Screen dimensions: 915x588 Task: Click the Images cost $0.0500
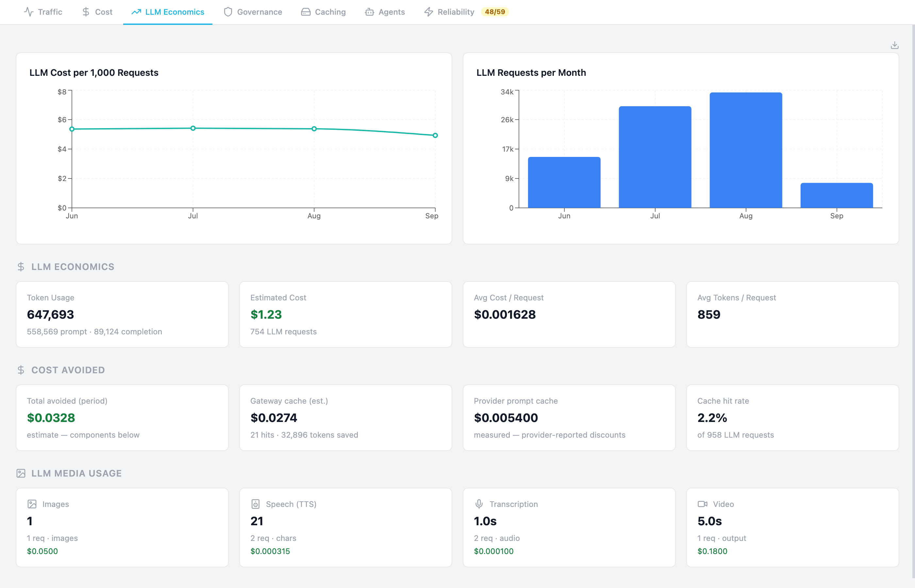(42, 551)
